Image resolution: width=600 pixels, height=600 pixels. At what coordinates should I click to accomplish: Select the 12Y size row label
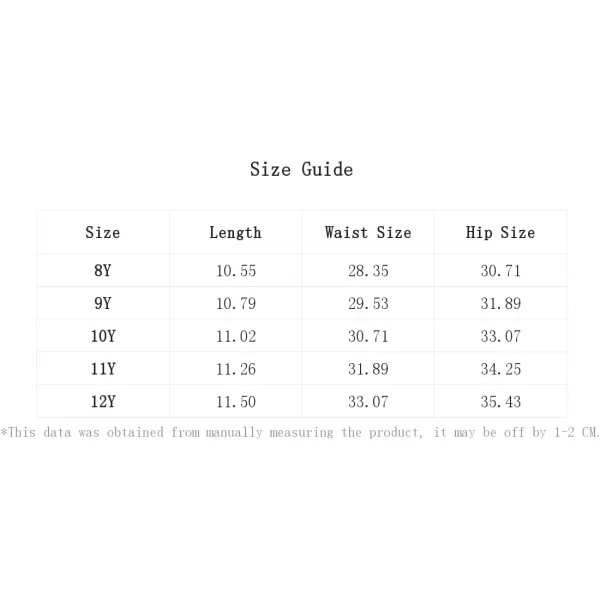pyautogui.click(x=103, y=402)
